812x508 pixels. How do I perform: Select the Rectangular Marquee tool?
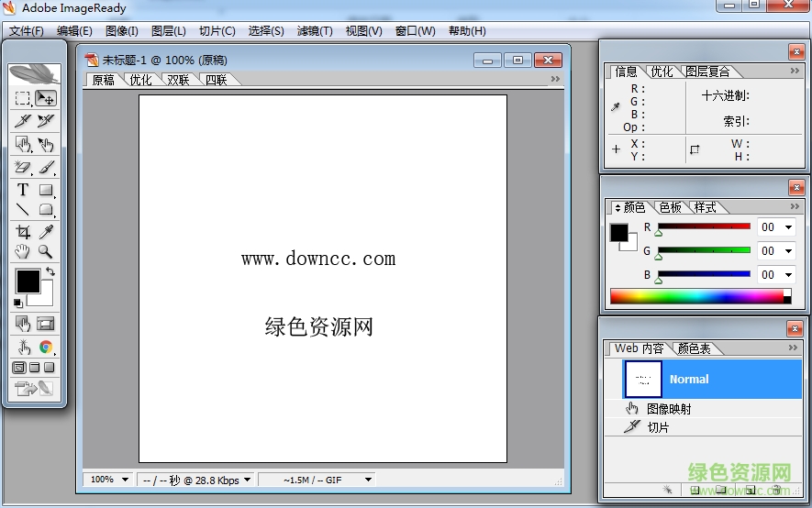tap(23, 98)
